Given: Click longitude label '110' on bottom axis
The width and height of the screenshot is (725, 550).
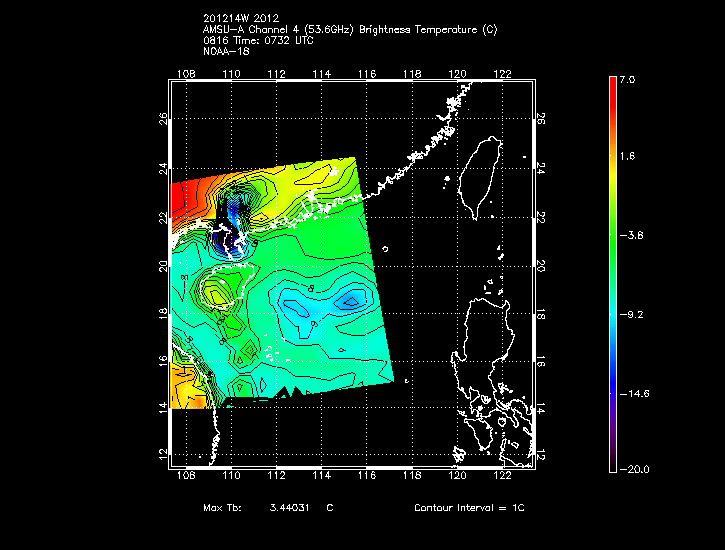Looking at the screenshot, I should pyautogui.click(x=231, y=475).
